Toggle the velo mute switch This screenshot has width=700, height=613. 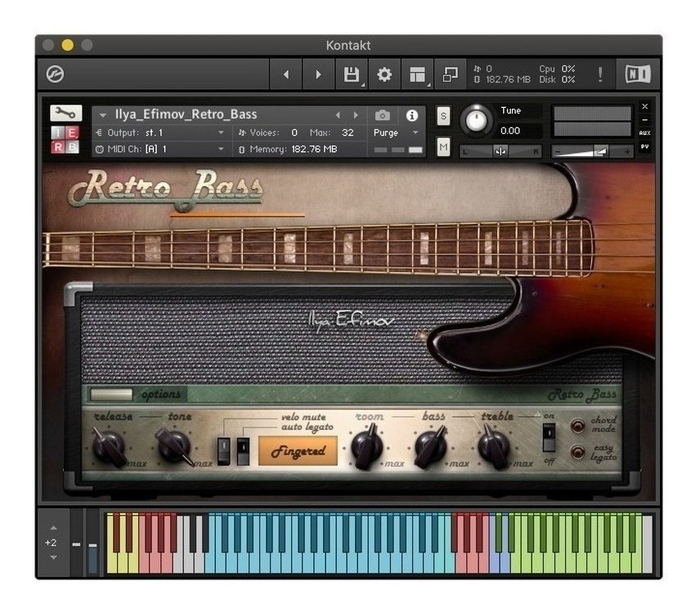point(224,451)
